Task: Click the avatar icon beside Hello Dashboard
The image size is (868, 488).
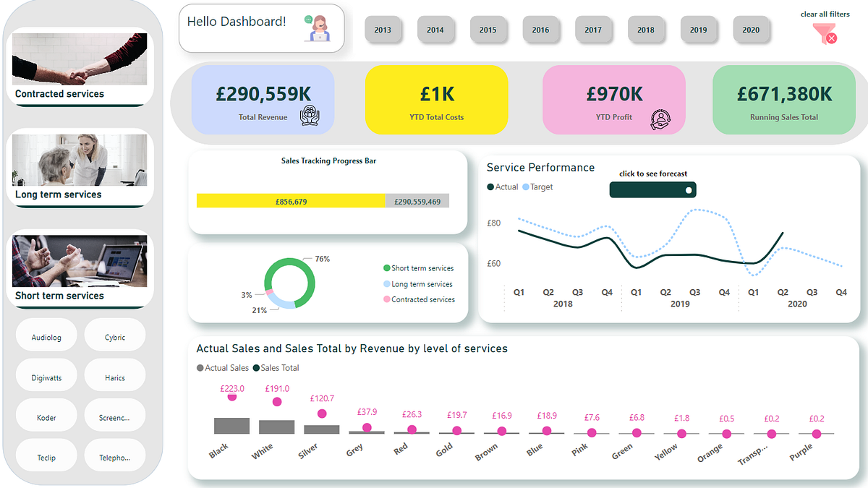Action: point(318,29)
